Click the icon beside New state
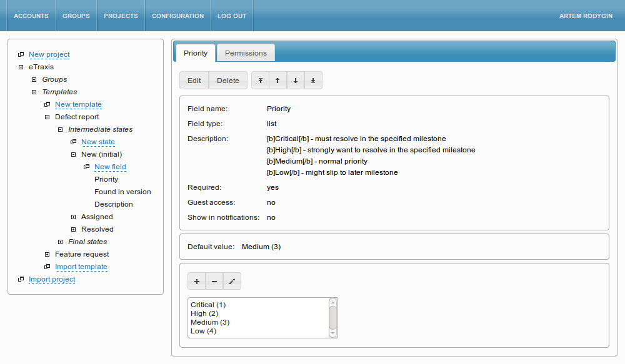Screen dimensions: 625x364 coord(74,142)
